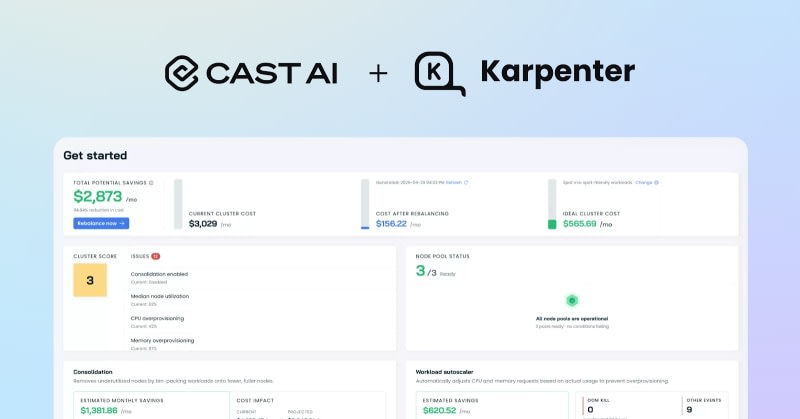Click the current cluster cost gray bar
The image size is (800, 419).
tap(178, 204)
